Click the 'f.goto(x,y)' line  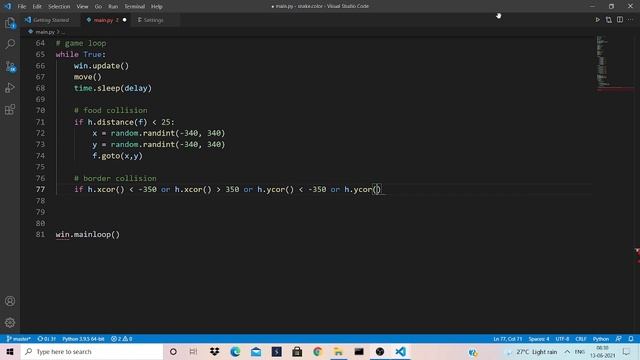(x=118, y=156)
